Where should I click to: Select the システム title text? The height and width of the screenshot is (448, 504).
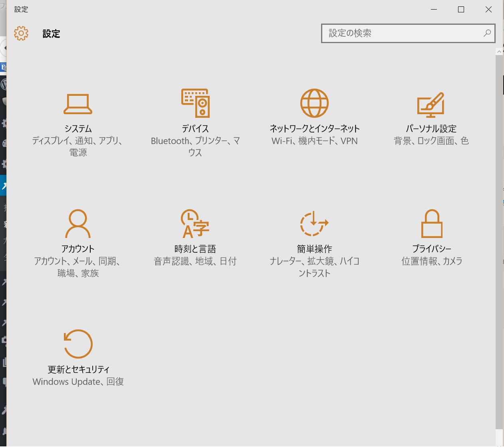[x=78, y=129]
